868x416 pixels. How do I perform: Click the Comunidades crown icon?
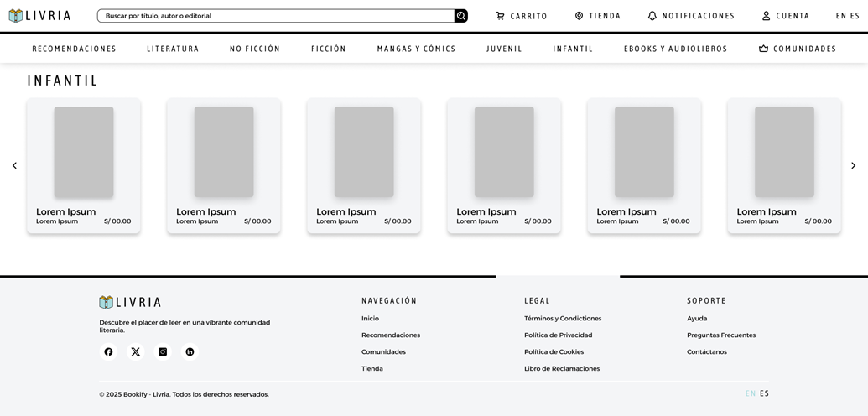pyautogui.click(x=764, y=49)
